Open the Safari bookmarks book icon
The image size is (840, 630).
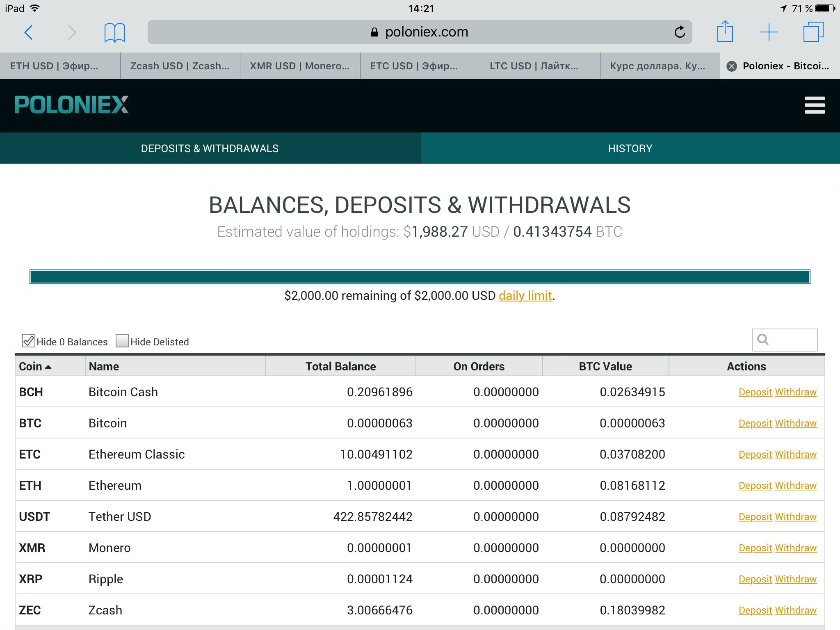(x=114, y=32)
